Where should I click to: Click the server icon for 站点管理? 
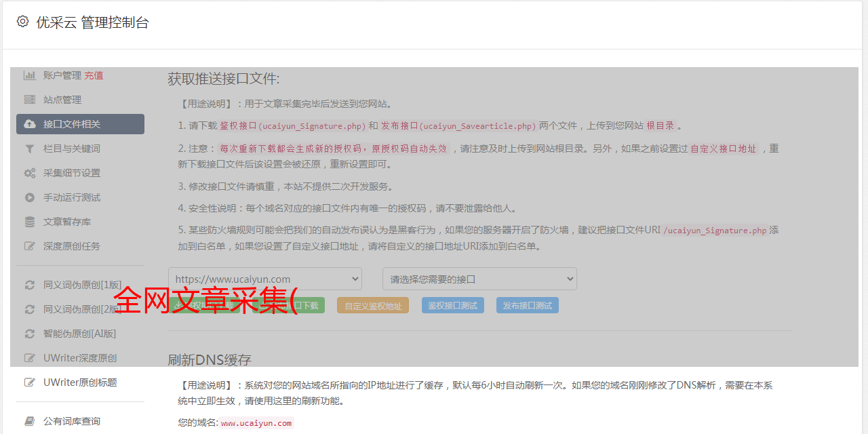30,100
